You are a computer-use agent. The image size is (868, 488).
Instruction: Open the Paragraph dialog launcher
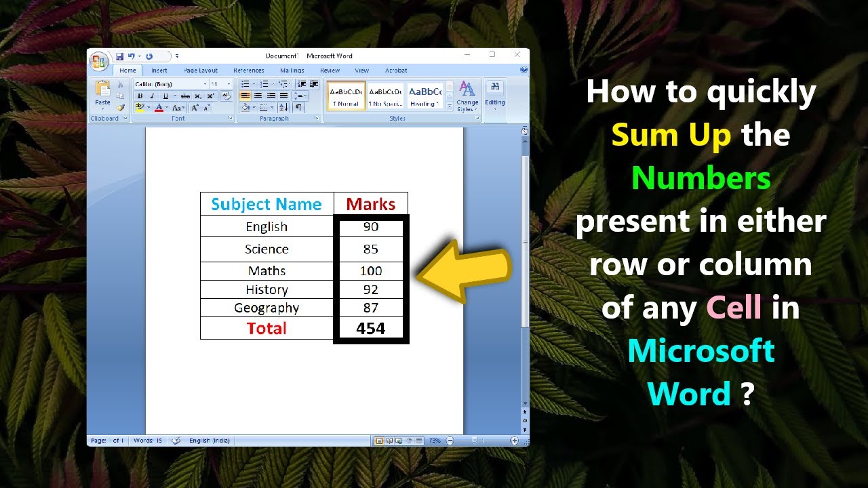tap(317, 118)
